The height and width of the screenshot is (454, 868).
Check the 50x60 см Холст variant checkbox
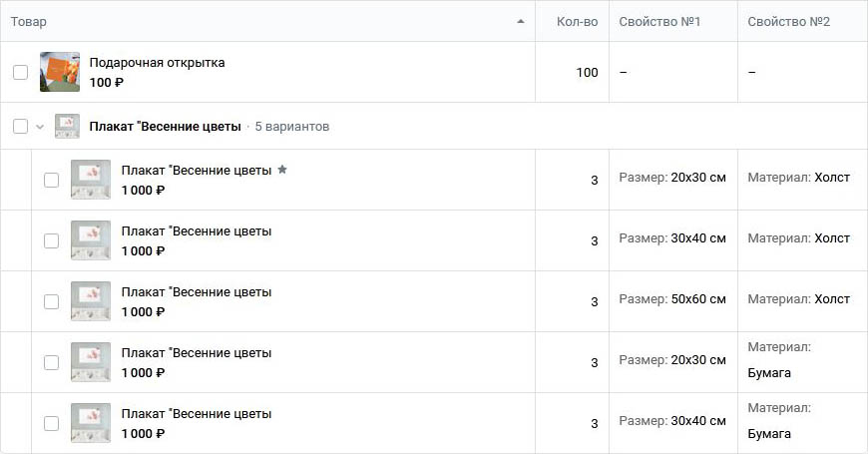[x=52, y=301]
